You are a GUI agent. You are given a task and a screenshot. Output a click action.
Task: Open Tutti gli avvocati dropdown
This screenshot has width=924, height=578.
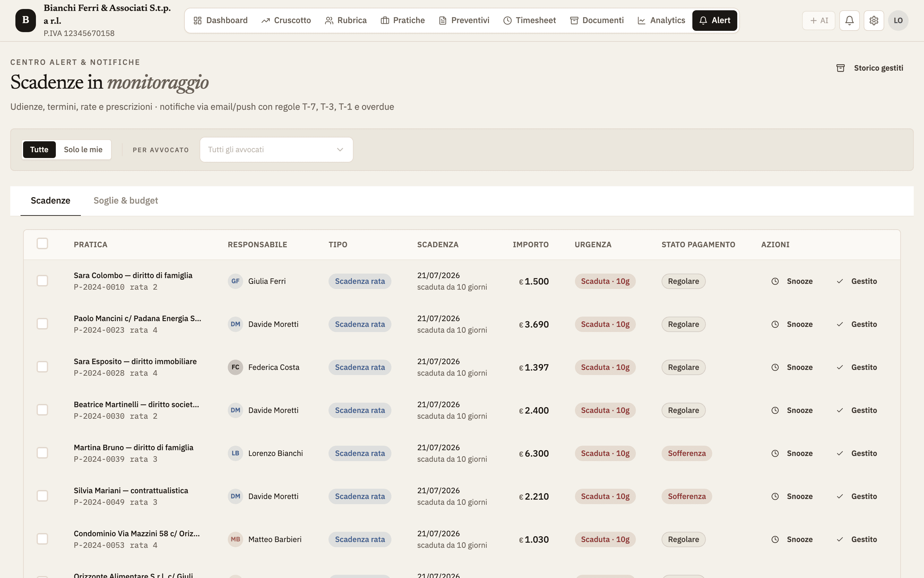pyautogui.click(x=277, y=149)
